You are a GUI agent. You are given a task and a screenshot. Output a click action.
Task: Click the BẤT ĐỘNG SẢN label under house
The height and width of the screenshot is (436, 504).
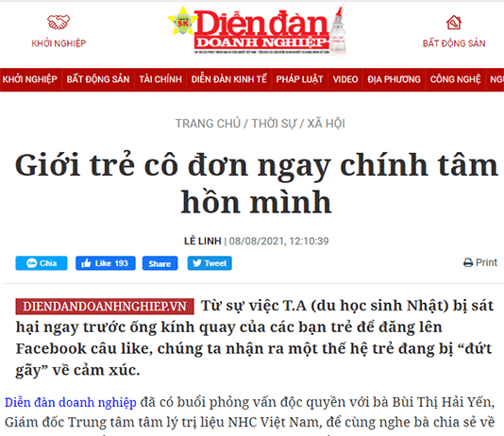click(x=454, y=43)
